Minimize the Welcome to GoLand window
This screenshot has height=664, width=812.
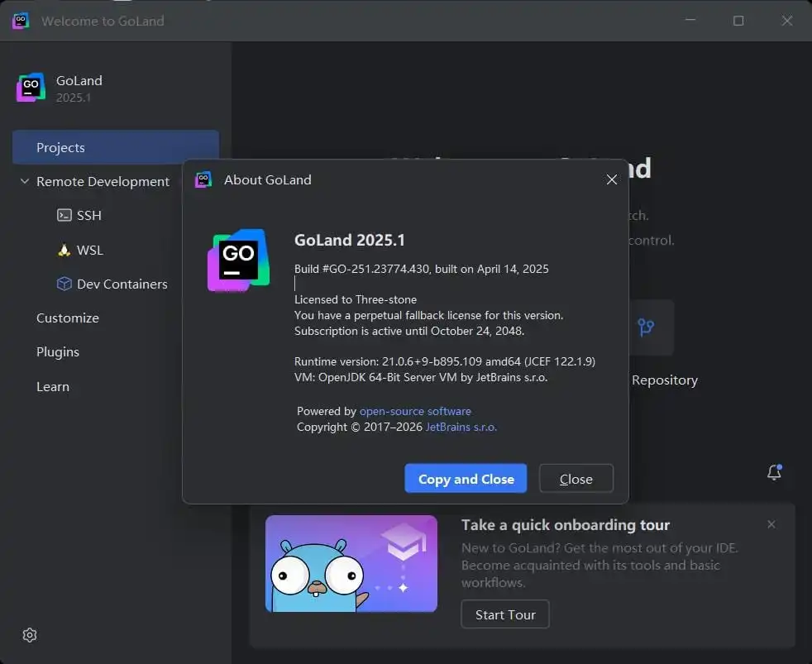point(690,21)
